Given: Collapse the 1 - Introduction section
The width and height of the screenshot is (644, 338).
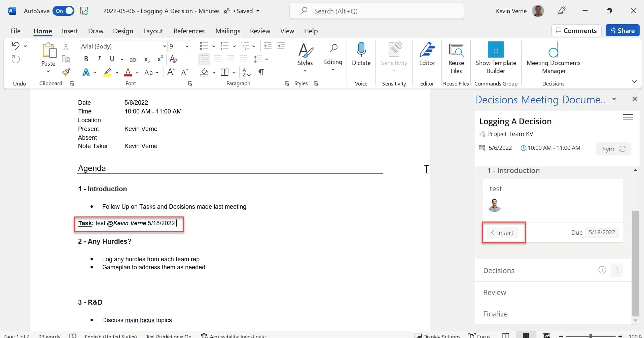Looking at the screenshot, I should (635, 170).
